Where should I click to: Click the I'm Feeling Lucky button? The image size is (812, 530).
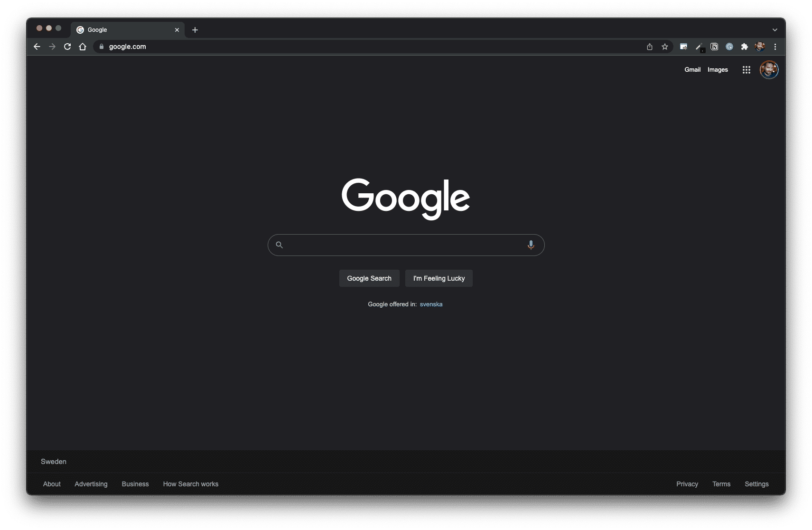(x=439, y=278)
